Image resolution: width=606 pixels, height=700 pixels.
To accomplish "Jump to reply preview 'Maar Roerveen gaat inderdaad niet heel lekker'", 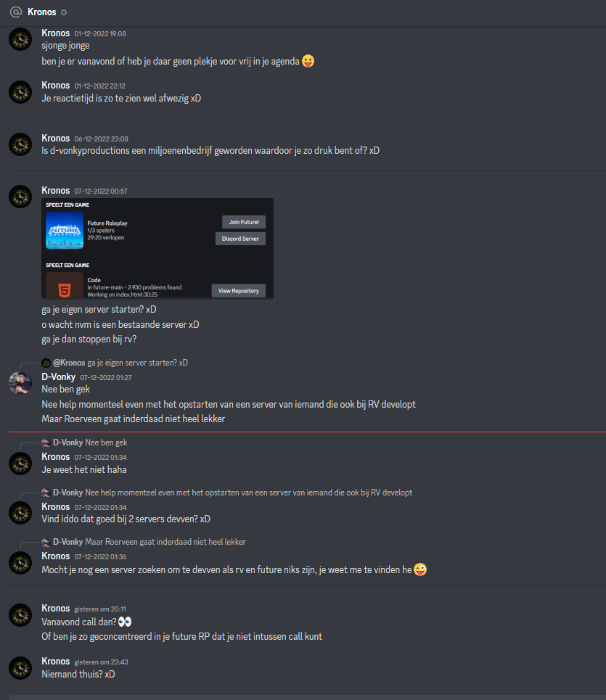I will click(x=144, y=542).
